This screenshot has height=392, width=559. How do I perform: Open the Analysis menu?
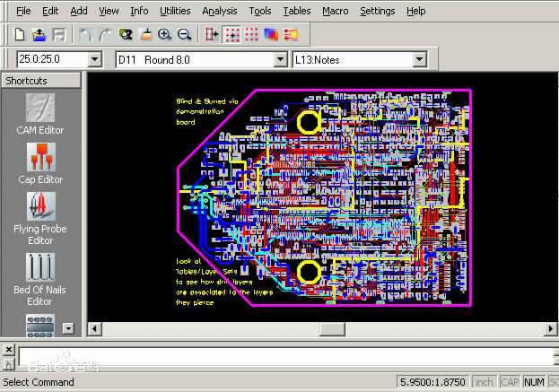click(x=220, y=11)
